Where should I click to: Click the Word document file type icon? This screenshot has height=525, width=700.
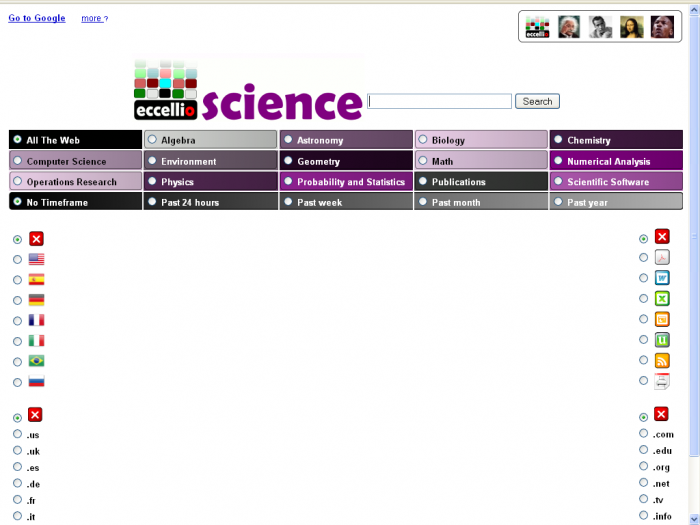tap(662, 278)
